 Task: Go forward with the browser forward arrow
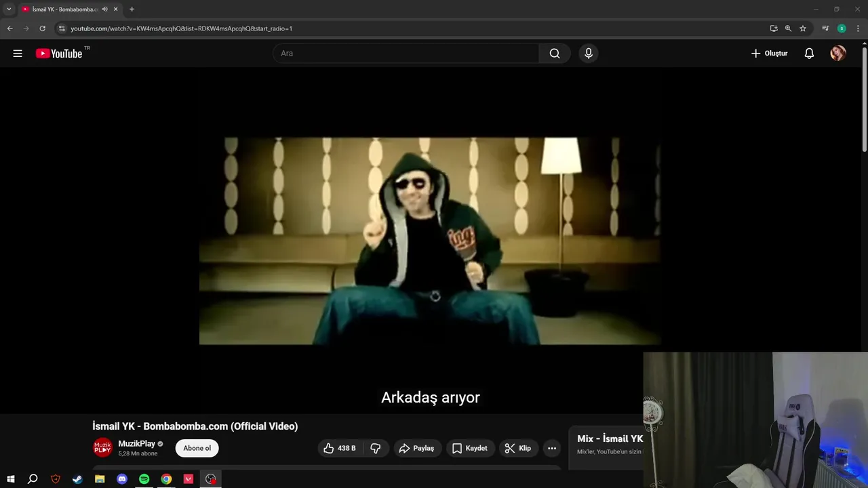click(x=26, y=28)
